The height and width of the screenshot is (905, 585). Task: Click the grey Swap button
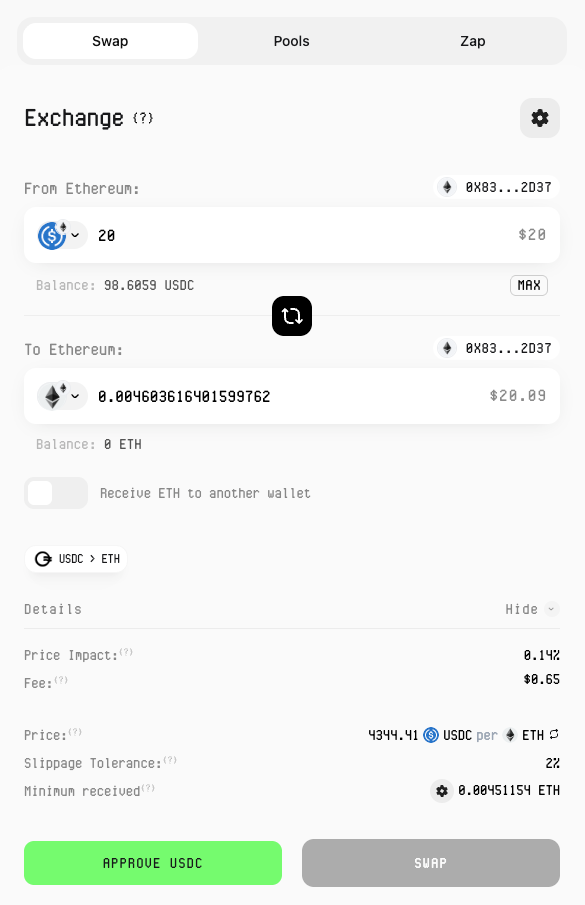(x=431, y=863)
